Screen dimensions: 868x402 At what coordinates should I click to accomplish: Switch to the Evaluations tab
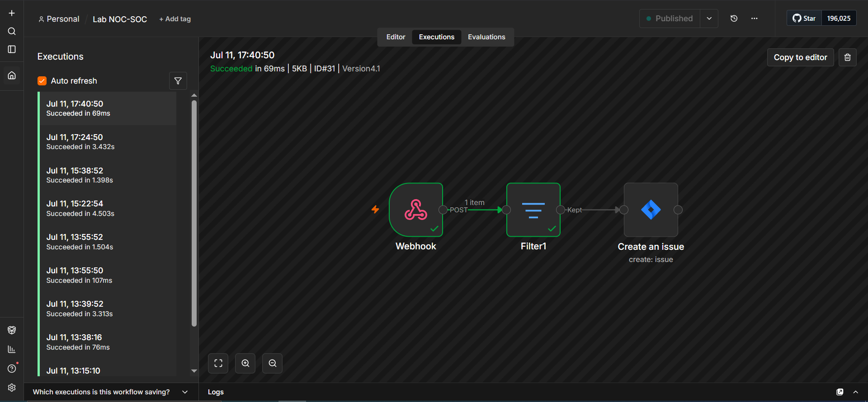coord(486,37)
